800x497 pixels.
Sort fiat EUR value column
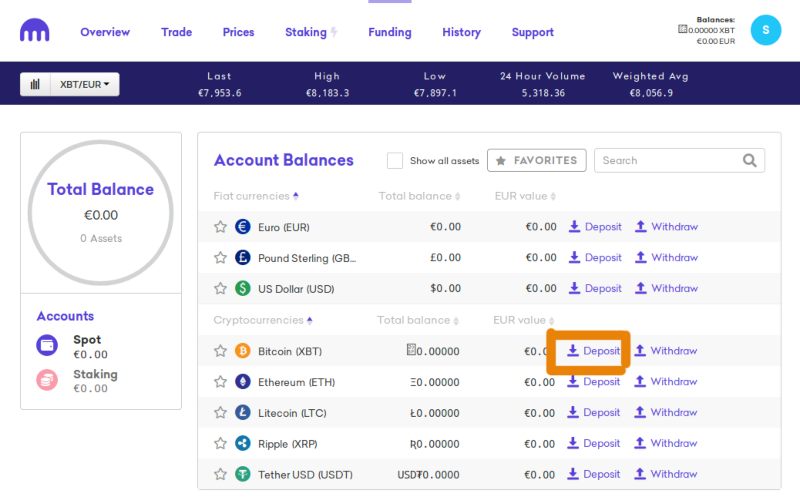click(x=526, y=196)
